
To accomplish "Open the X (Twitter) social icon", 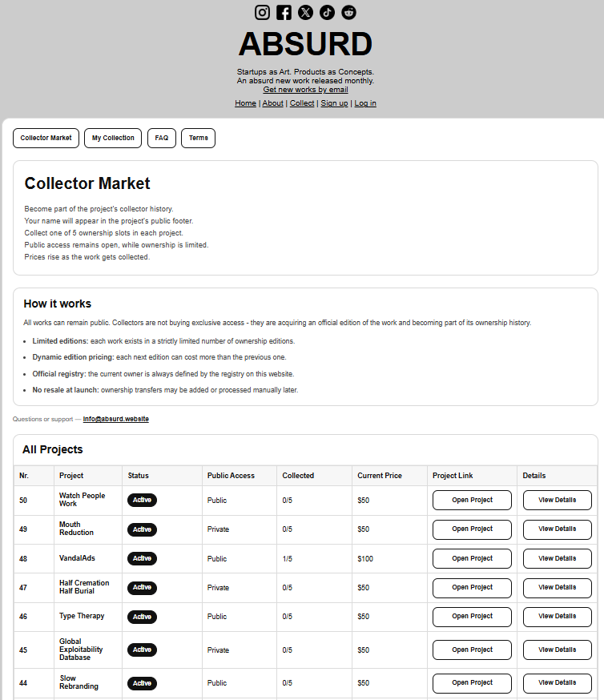I will (x=305, y=13).
